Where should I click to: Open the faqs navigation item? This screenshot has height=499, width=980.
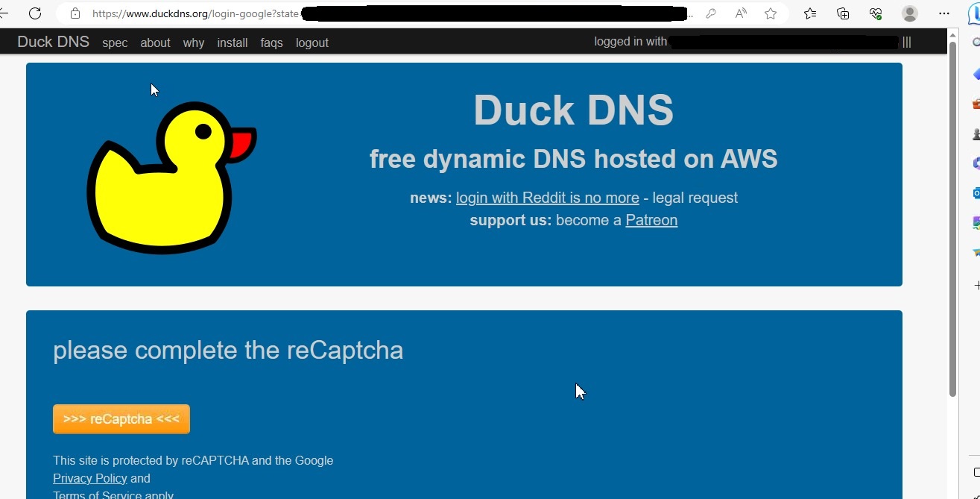(271, 43)
